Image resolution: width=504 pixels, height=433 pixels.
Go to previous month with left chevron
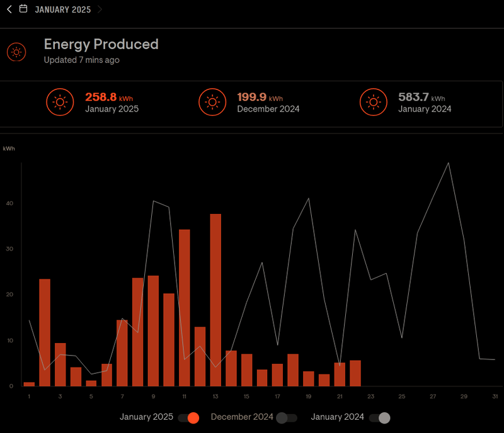click(9, 9)
